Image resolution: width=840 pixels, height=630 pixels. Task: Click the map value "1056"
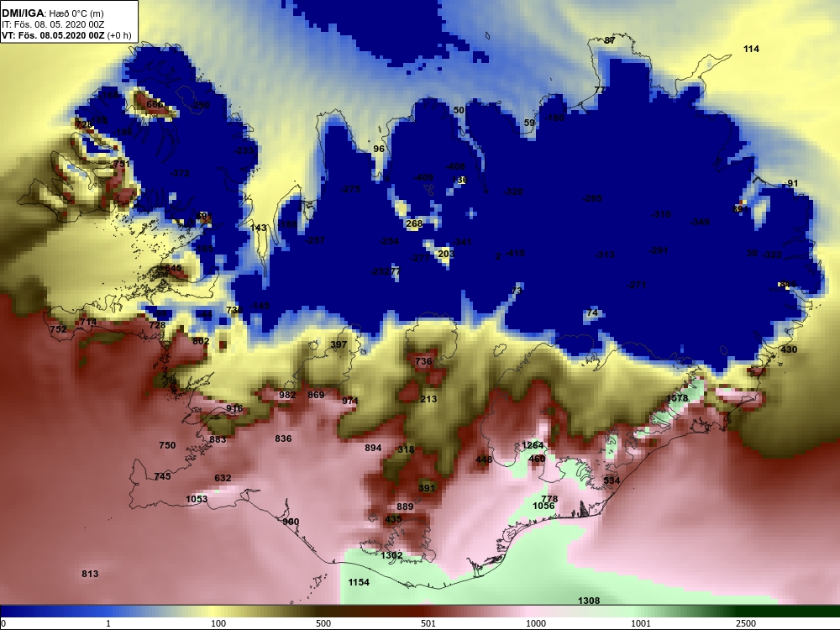pos(543,506)
